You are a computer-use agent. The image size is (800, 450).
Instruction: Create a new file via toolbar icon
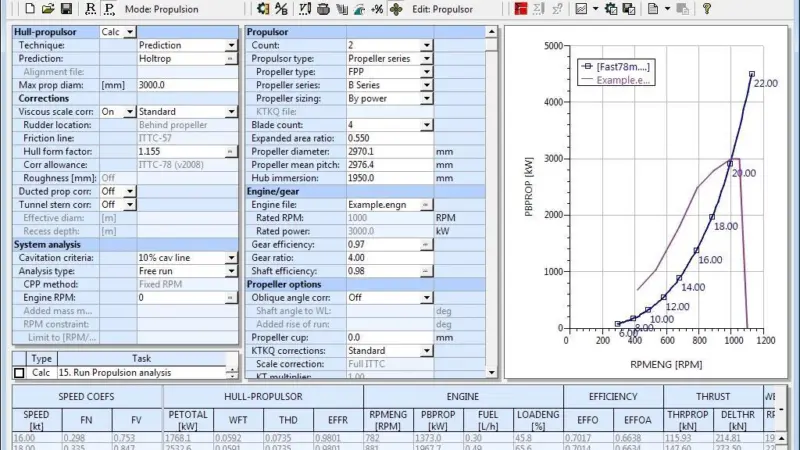click(x=30, y=9)
